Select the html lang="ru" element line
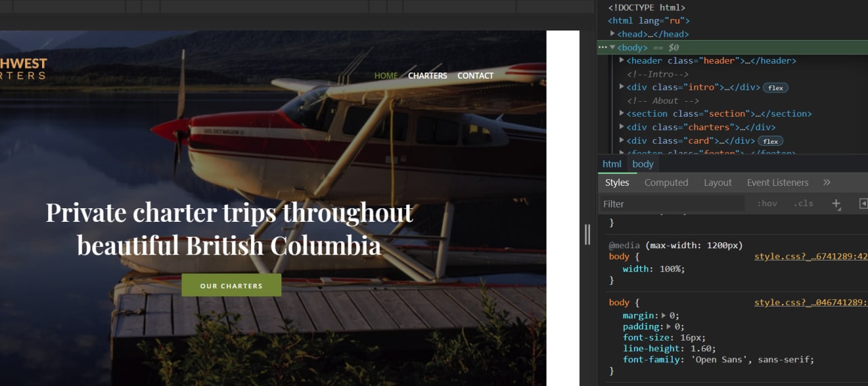 pos(649,20)
